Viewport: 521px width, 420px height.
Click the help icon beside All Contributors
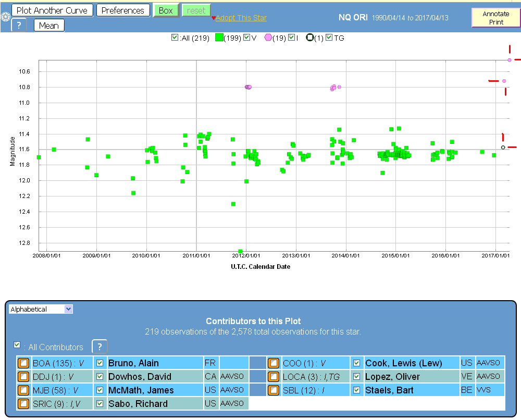100,347
